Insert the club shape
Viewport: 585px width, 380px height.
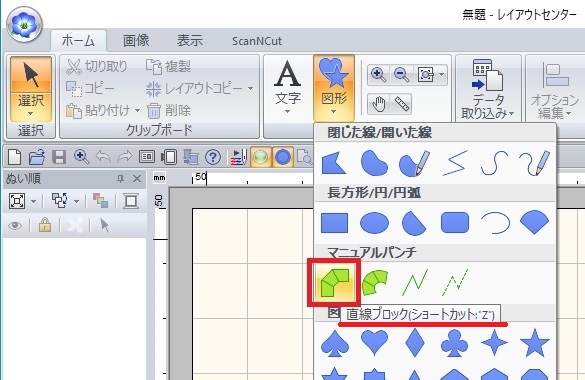coord(454,342)
